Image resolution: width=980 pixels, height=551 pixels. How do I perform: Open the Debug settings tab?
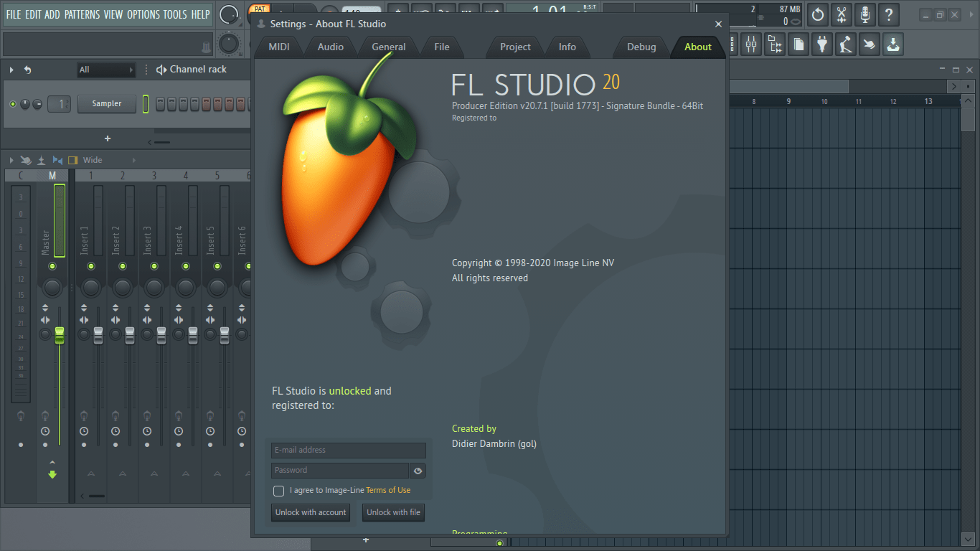[x=641, y=47]
